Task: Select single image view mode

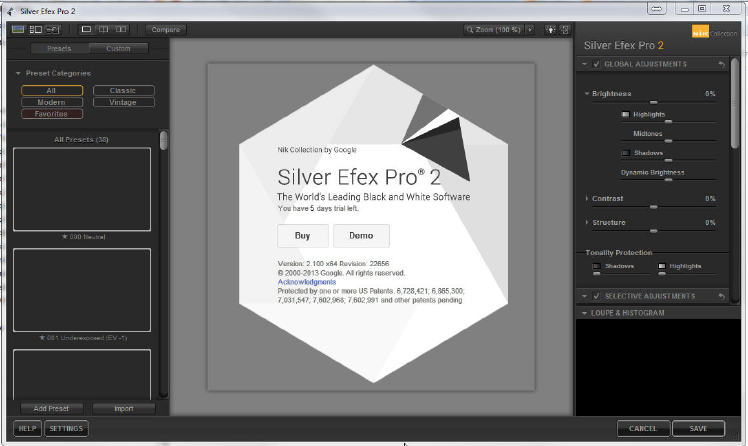Action: tap(86, 30)
